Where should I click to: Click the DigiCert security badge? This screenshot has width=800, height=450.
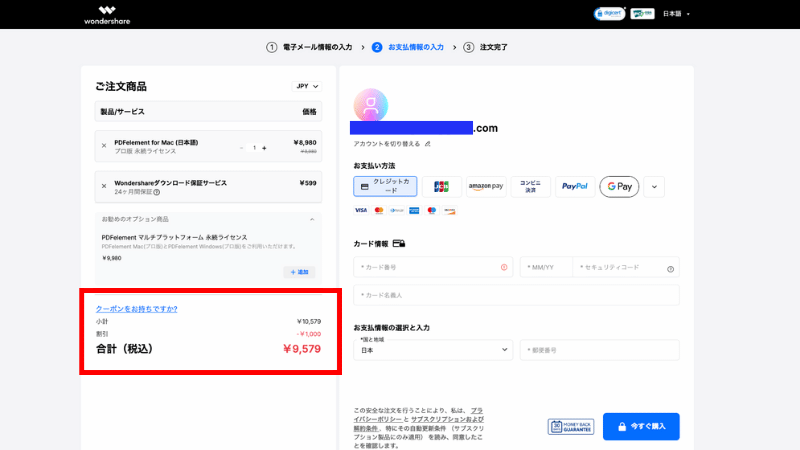point(609,14)
